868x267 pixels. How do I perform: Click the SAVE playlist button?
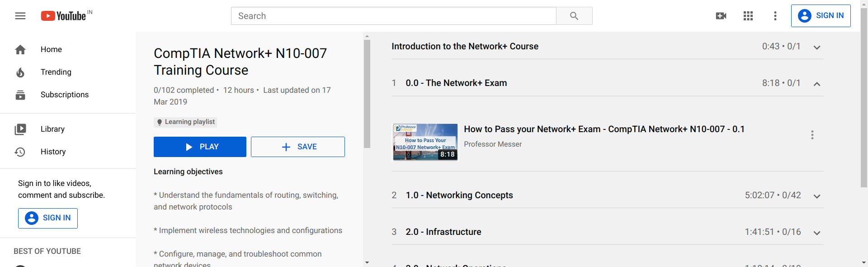298,147
